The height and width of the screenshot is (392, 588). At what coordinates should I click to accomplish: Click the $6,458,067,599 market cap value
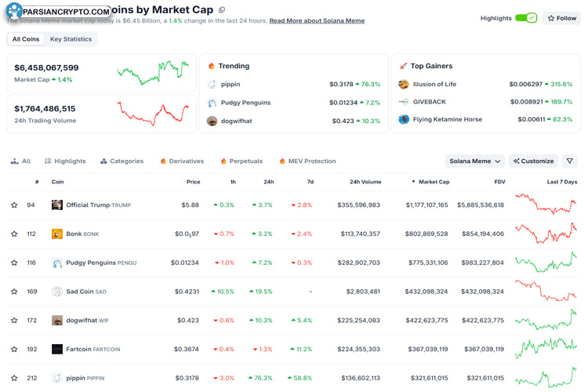pos(46,67)
